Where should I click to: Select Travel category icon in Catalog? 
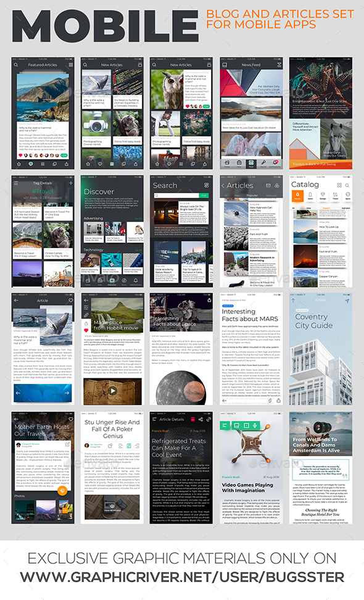click(336, 196)
